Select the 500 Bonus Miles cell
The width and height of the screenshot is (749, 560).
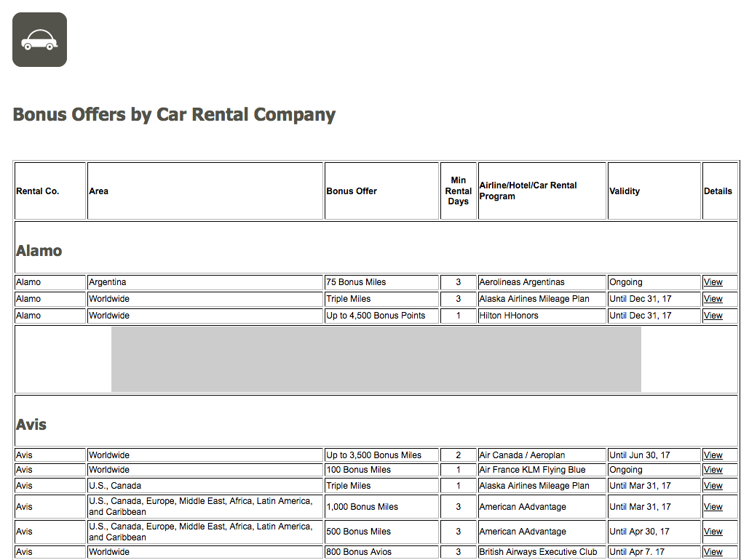tap(381, 532)
